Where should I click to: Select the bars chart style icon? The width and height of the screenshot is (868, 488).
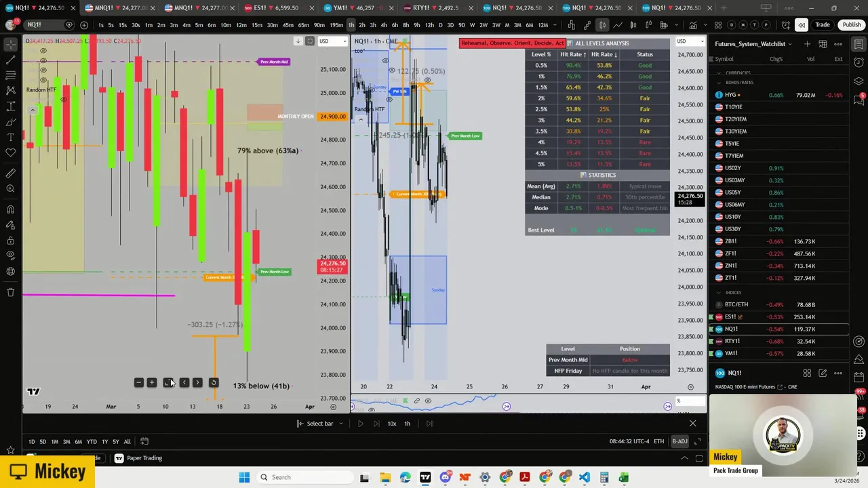[x=571, y=25]
